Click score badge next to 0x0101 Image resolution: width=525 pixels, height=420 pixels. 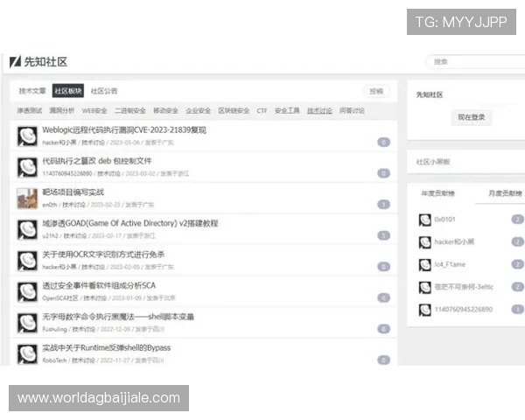tap(518, 220)
